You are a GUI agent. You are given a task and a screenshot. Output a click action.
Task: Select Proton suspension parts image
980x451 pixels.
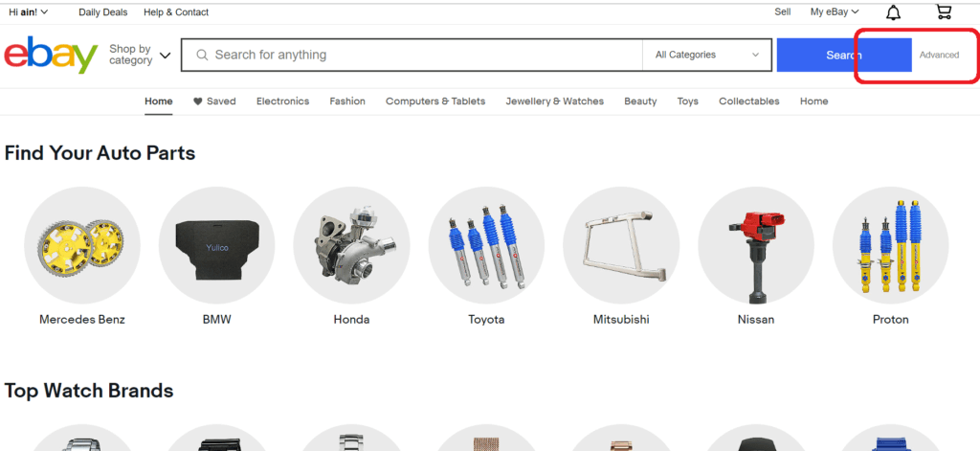coord(890,244)
